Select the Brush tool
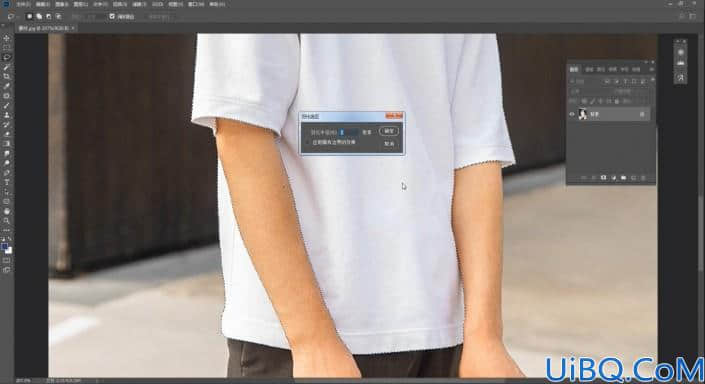This screenshot has width=705, height=384. [7, 106]
